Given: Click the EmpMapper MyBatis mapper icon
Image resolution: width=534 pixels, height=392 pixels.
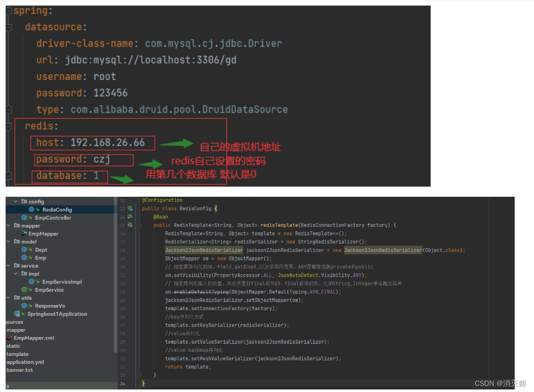Looking at the screenshot, I should (24, 233).
